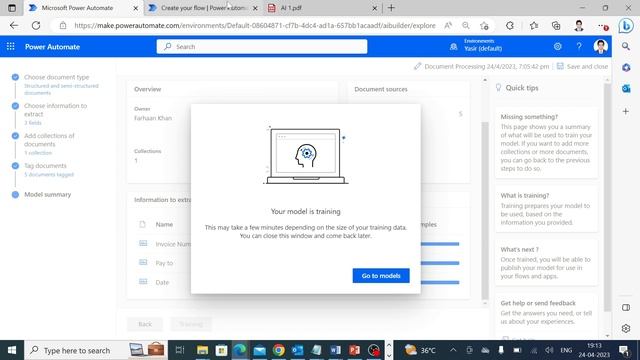Click the browser address bar URL
640x360 pixels.
pyautogui.click(x=255, y=25)
